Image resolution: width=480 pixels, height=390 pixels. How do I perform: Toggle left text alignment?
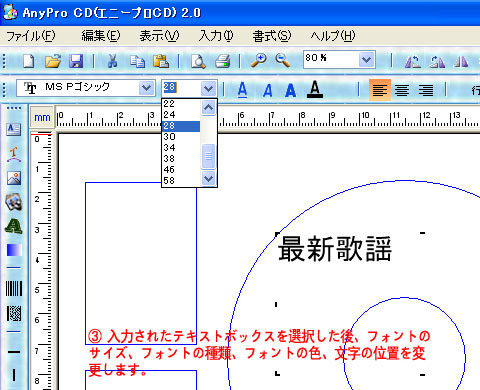[x=380, y=90]
